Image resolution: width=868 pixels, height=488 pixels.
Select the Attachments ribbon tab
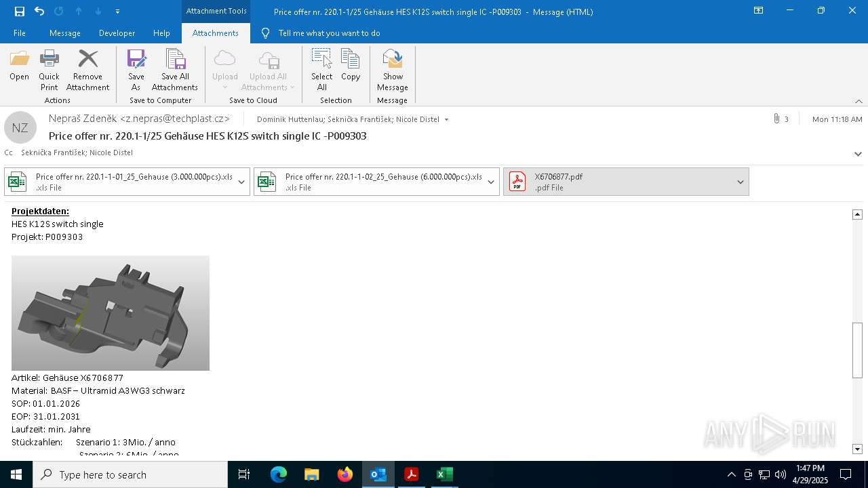tap(216, 33)
